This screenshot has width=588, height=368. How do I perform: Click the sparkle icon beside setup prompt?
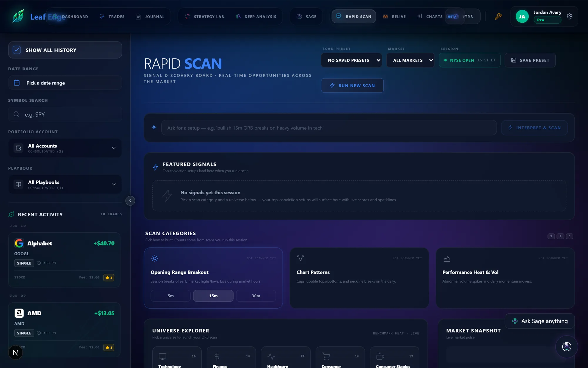tap(154, 127)
